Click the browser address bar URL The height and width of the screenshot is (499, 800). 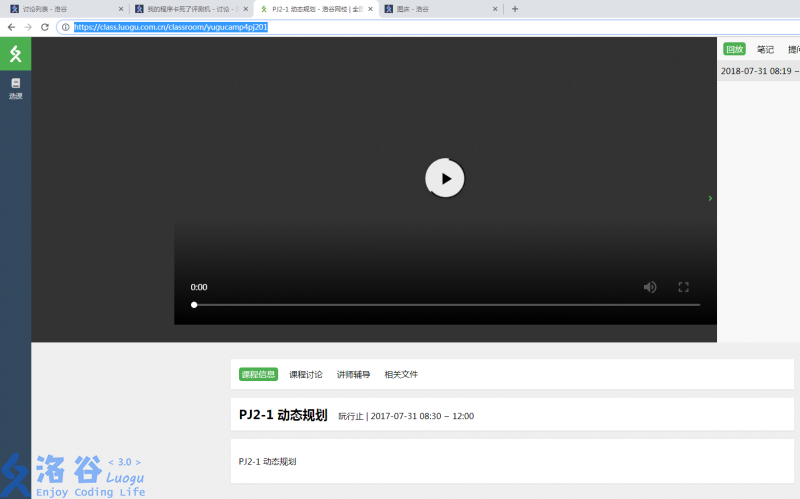tap(170, 27)
